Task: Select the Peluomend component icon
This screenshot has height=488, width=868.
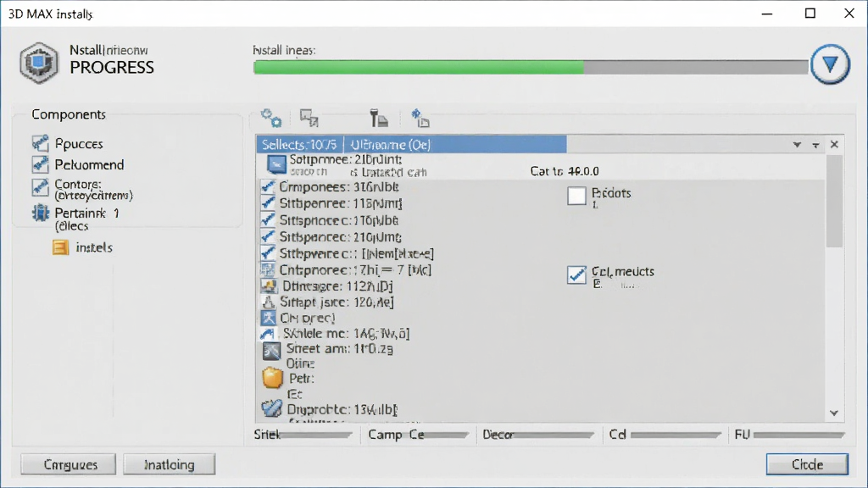Action: click(x=41, y=164)
